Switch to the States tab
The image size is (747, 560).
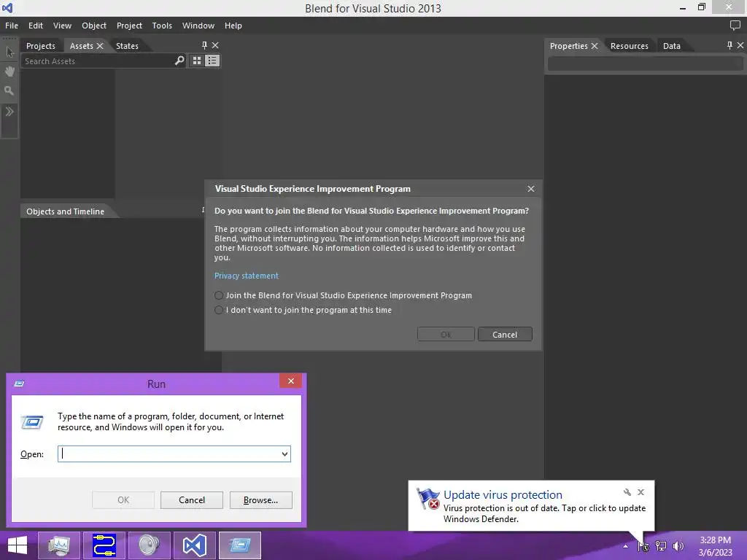[x=127, y=46]
